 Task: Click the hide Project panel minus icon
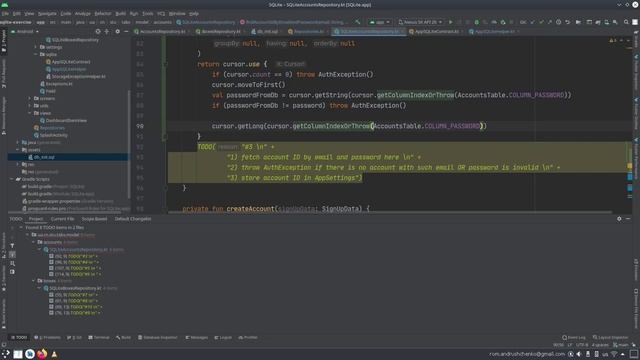(x=126, y=31)
